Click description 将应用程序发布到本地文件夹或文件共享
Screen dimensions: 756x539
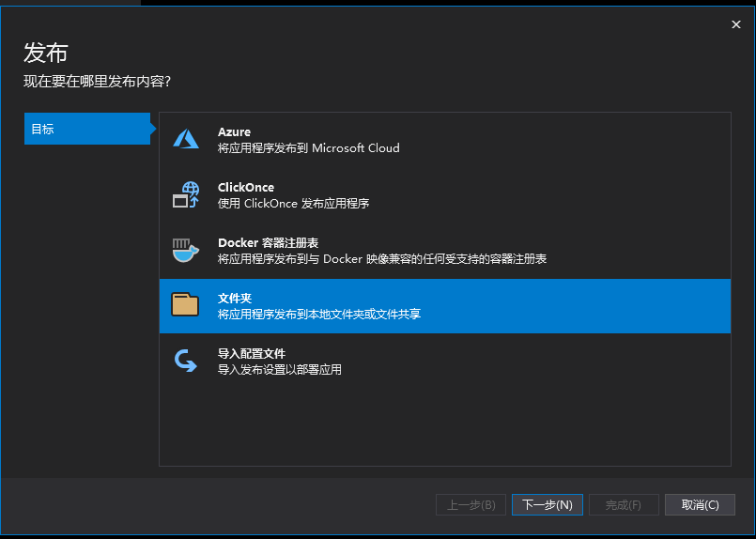pyautogui.click(x=319, y=315)
